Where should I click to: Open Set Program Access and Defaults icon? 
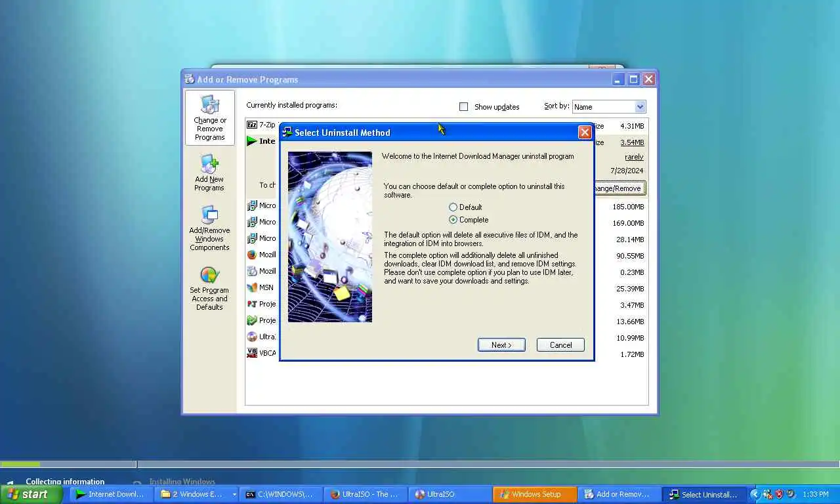209,289
